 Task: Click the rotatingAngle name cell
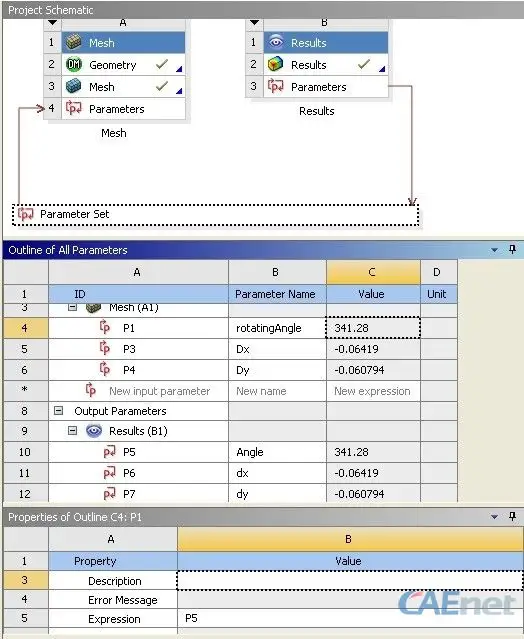coord(277,328)
